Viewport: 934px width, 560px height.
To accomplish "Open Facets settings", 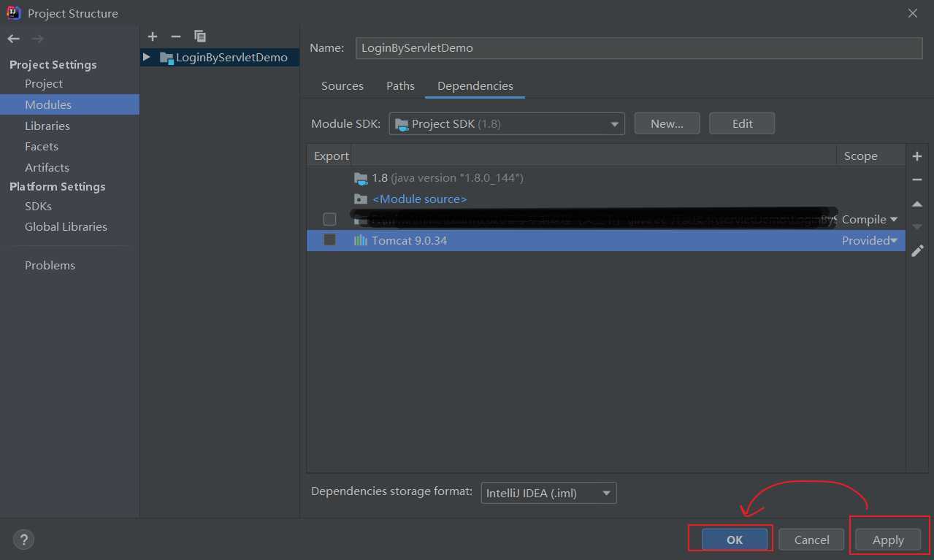I will [x=41, y=146].
